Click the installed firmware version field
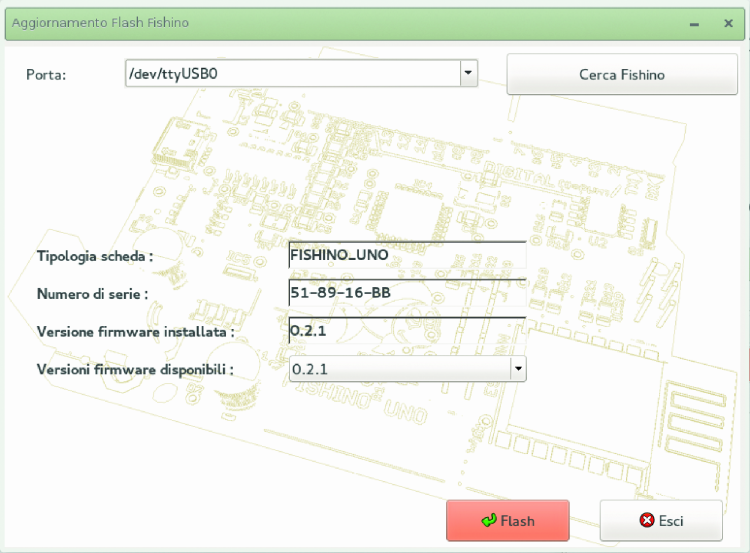Viewport: 750px width, 553px height. [x=406, y=330]
